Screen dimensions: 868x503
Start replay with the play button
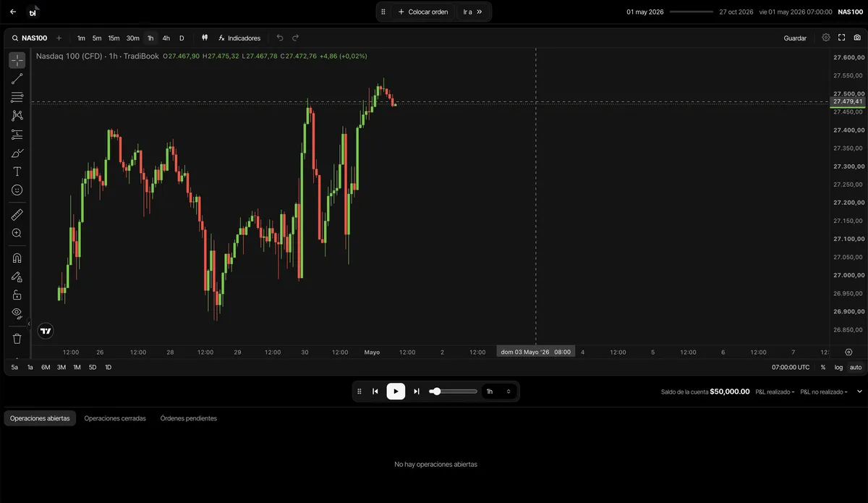(x=396, y=392)
